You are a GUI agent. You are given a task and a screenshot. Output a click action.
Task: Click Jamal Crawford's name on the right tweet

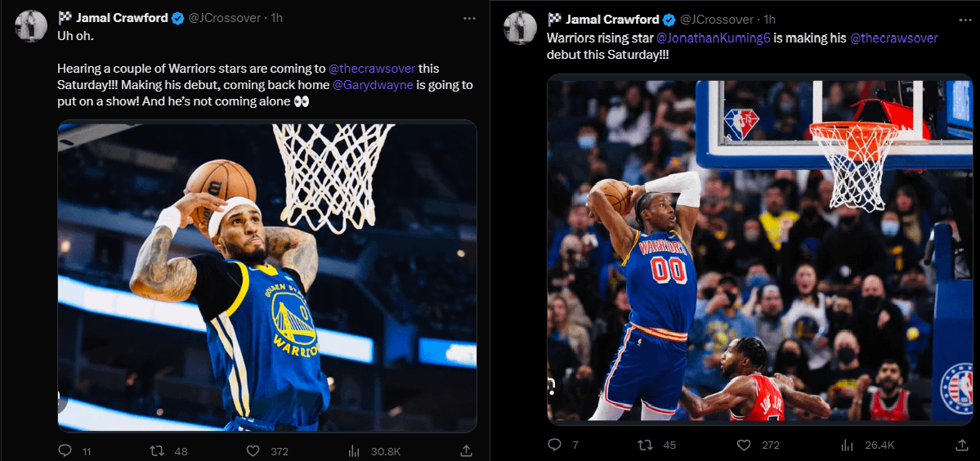pyautogui.click(x=612, y=19)
